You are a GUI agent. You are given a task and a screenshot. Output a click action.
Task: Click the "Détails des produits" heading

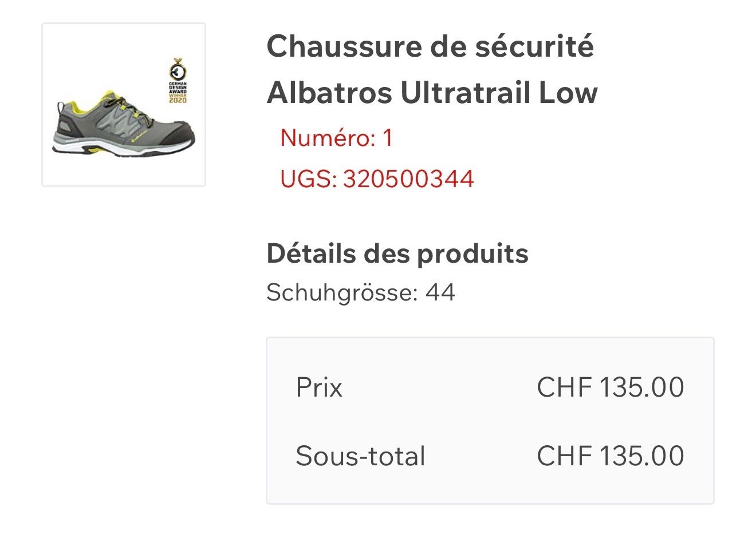397,254
